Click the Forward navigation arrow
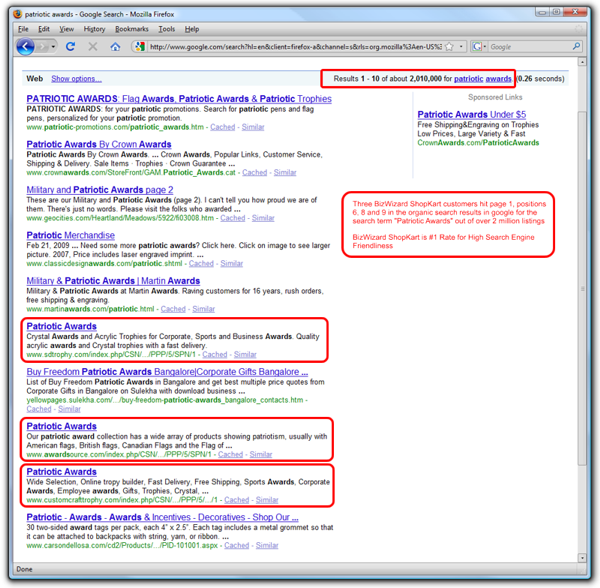This screenshot has width=600, height=588. tap(43, 47)
